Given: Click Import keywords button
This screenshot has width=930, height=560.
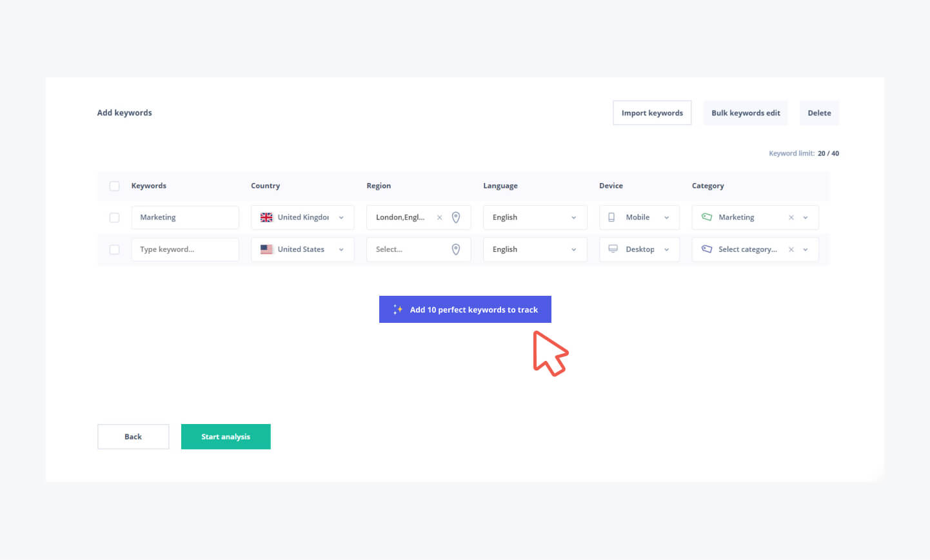Looking at the screenshot, I should 651,113.
